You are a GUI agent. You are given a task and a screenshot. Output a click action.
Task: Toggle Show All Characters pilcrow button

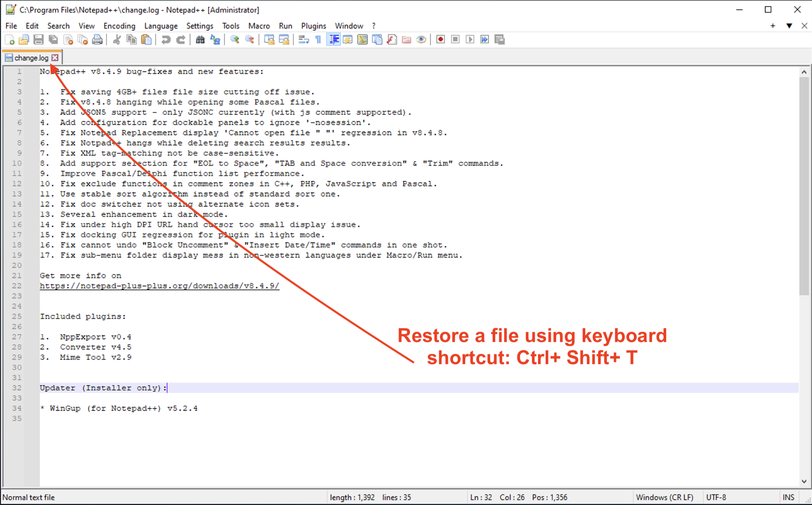(318, 40)
